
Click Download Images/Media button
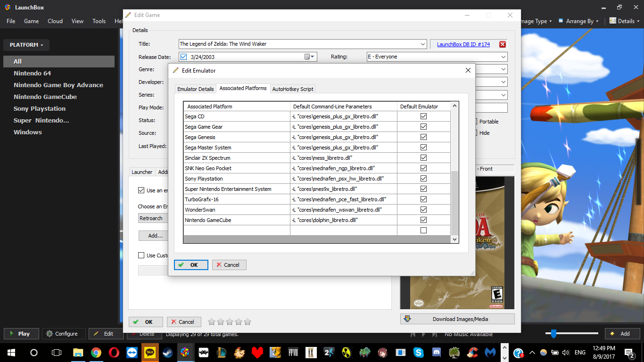click(x=457, y=319)
